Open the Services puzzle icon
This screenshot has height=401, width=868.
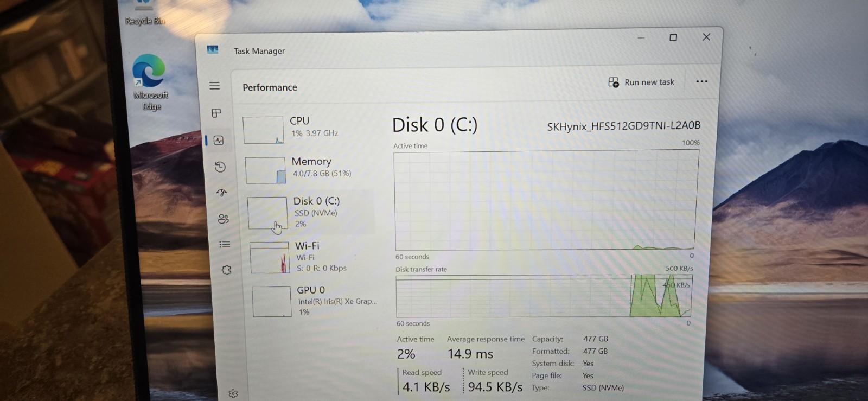[x=226, y=270]
